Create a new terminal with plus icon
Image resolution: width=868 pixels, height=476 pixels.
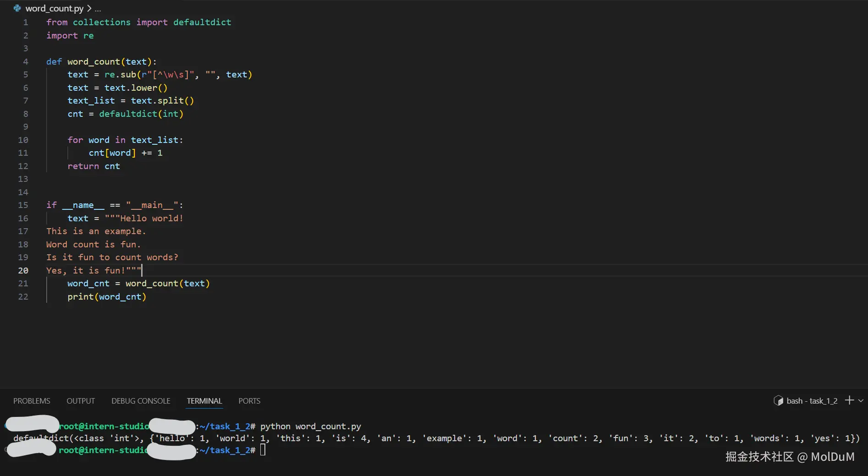coord(849,400)
